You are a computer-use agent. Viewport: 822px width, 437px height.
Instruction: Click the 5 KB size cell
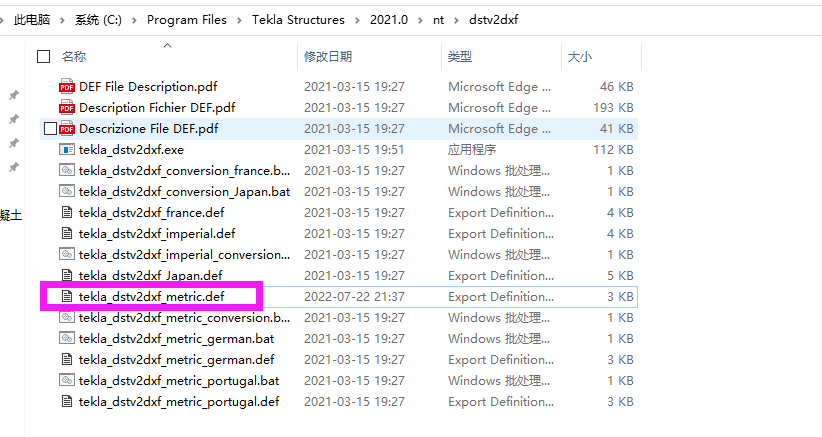[x=620, y=276]
